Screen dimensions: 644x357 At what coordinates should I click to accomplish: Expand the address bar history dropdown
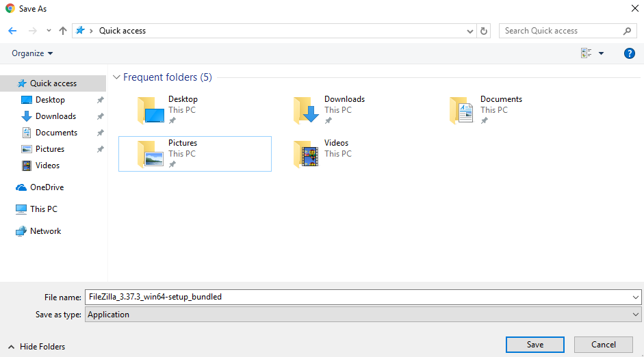pyautogui.click(x=470, y=31)
